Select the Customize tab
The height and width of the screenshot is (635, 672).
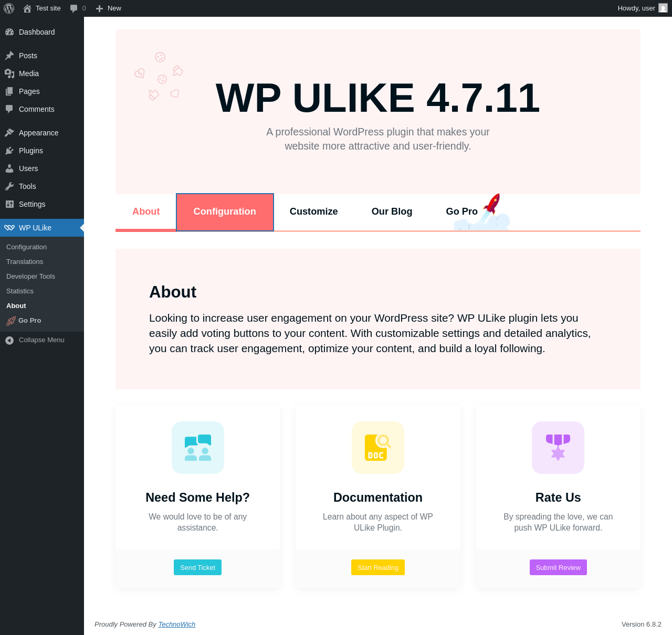[314, 211]
